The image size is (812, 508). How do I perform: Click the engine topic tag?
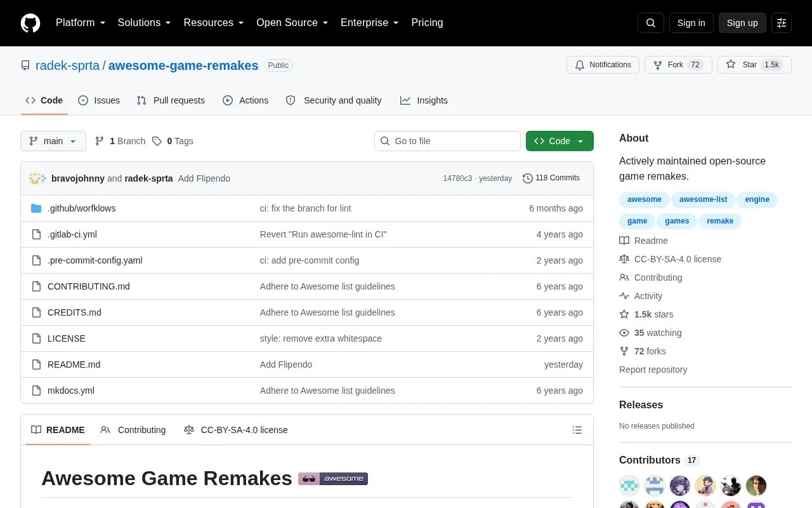(757, 199)
